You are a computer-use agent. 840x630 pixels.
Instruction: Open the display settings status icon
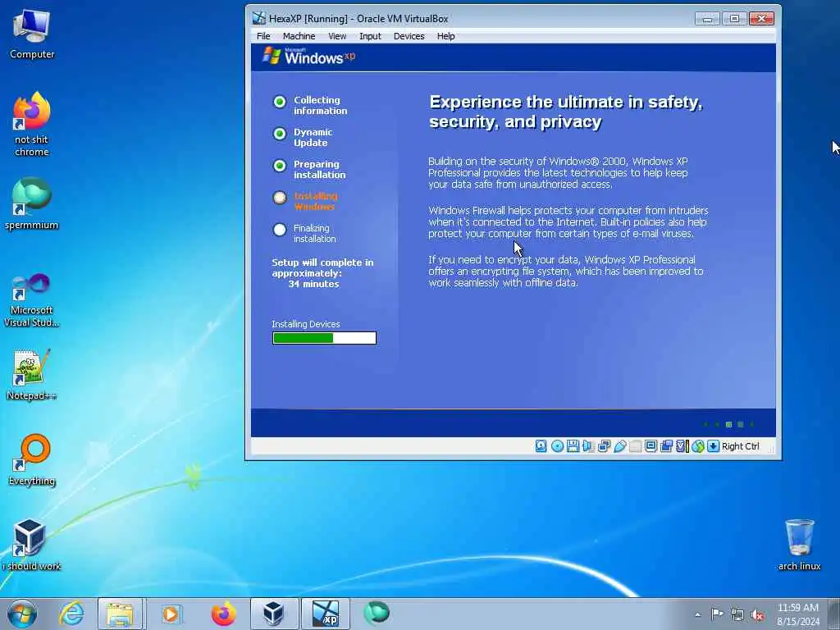point(651,446)
